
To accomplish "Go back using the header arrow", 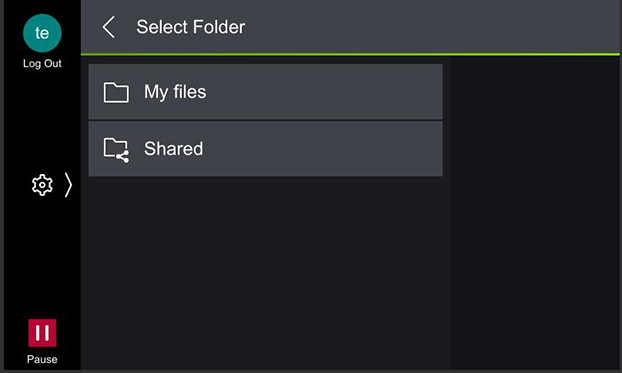I will (x=108, y=27).
